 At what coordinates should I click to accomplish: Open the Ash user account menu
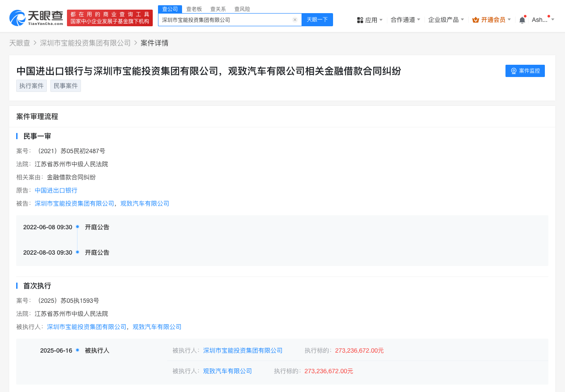pyautogui.click(x=543, y=20)
